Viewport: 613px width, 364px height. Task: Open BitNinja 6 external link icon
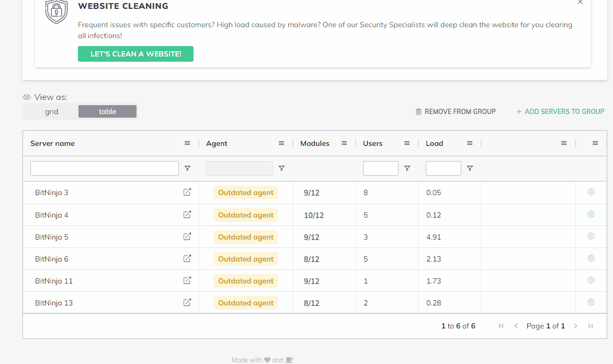[187, 258]
